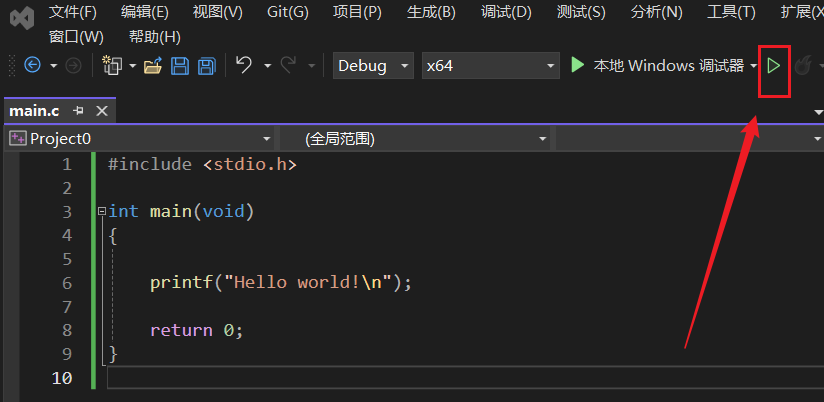824x402 pixels.
Task: Save all files with the double disk icon
Action: click(207, 66)
